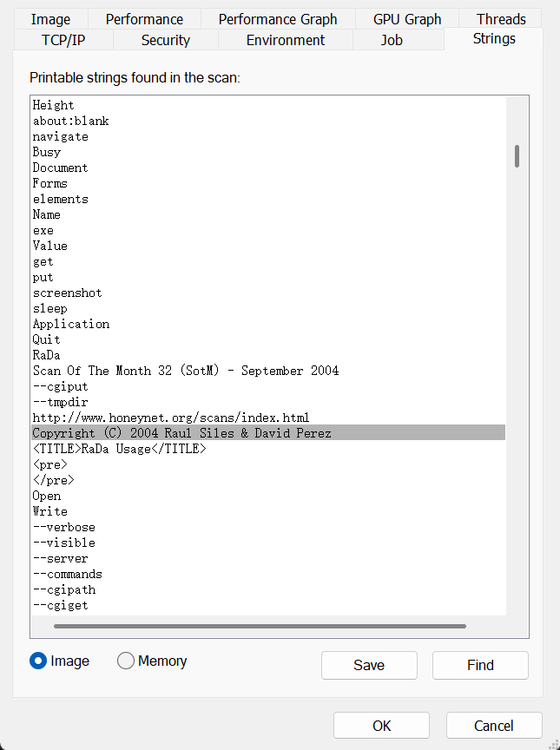Switch to the Image tab
The image size is (560, 750).
[x=50, y=19]
